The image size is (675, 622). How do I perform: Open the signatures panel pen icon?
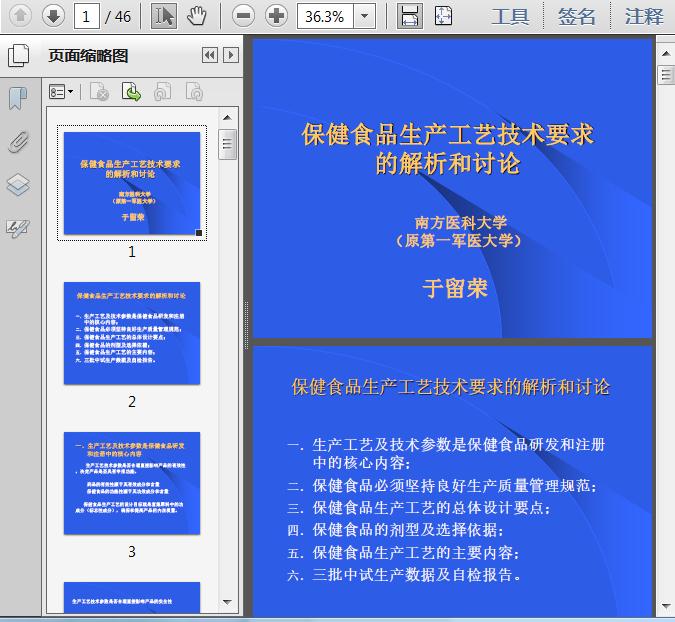[18, 228]
